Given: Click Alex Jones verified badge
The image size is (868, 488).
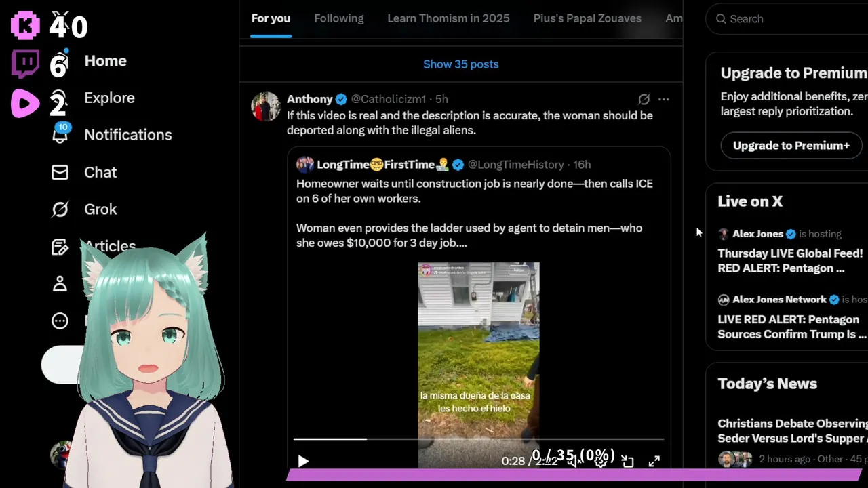Looking at the screenshot, I should (791, 234).
